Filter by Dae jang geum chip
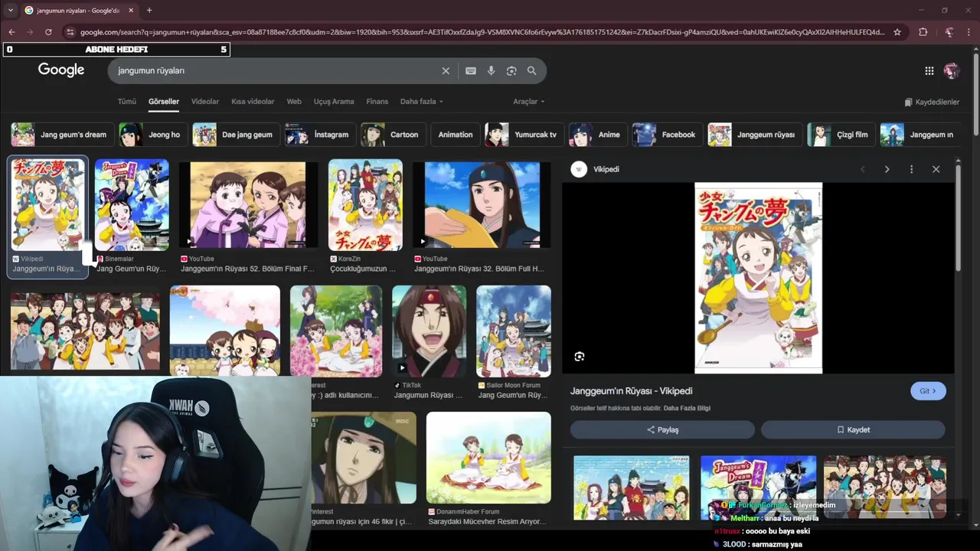This screenshot has height=551, width=980. (237, 135)
